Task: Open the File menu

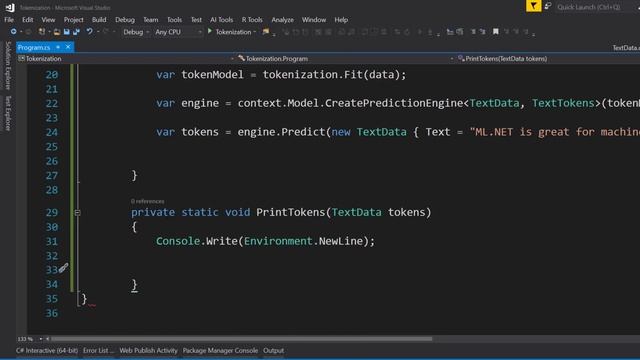Action: coord(9,20)
